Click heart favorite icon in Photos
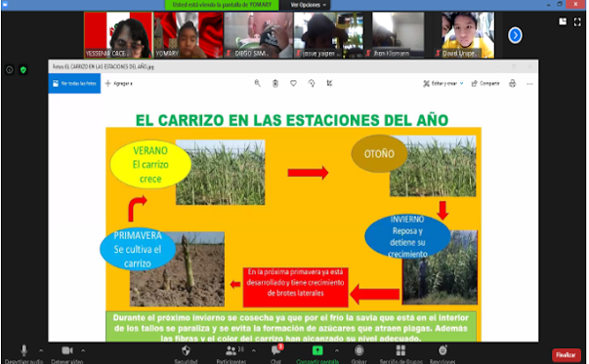 tap(293, 83)
